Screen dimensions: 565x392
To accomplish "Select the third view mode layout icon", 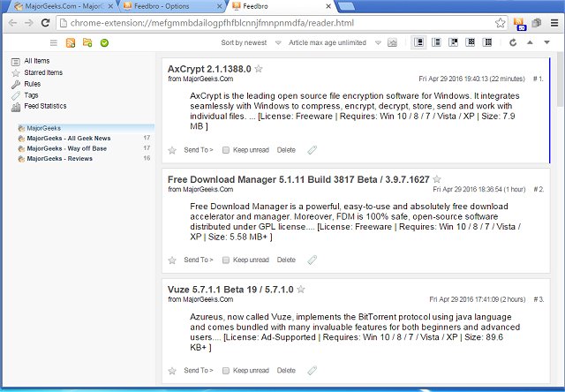I will [453, 42].
